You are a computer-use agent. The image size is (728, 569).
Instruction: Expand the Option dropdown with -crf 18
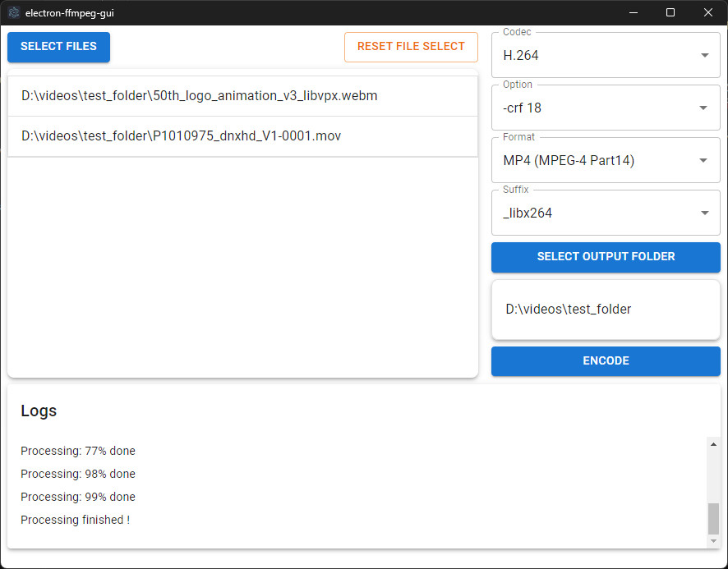pyautogui.click(x=606, y=108)
